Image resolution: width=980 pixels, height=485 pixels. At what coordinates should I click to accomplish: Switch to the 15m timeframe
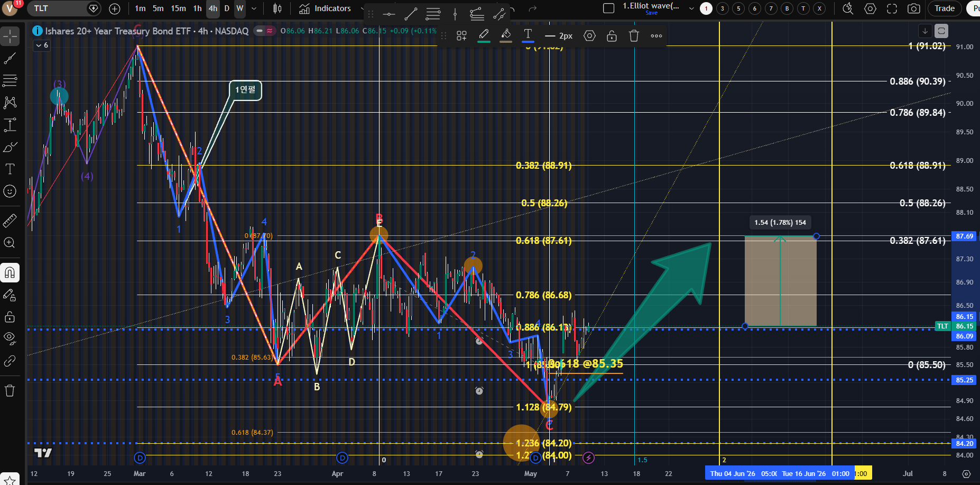click(178, 8)
